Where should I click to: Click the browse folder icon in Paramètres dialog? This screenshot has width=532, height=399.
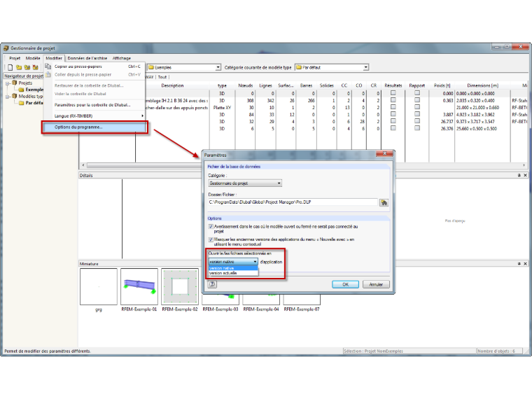pos(384,202)
